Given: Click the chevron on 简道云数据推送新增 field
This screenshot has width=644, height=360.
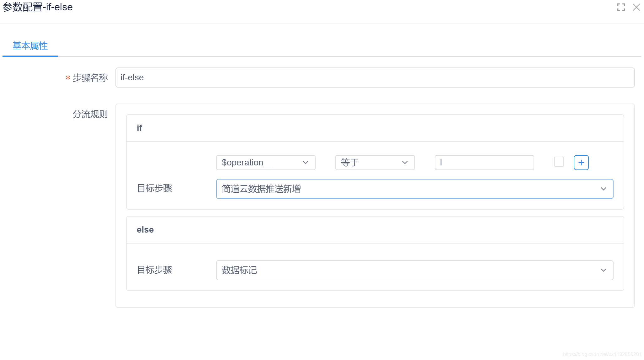Looking at the screenshot, I should (603, 189).
